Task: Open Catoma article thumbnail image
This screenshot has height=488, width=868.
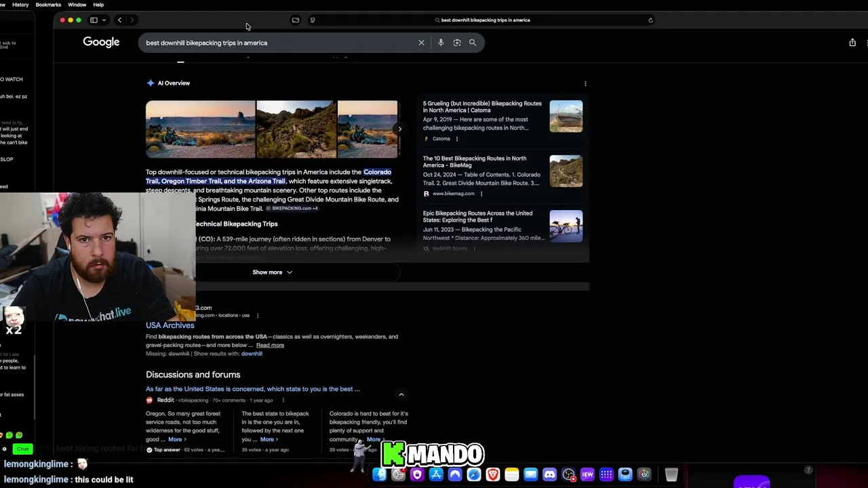Action: pyautogui.click(x=566, y=117)
